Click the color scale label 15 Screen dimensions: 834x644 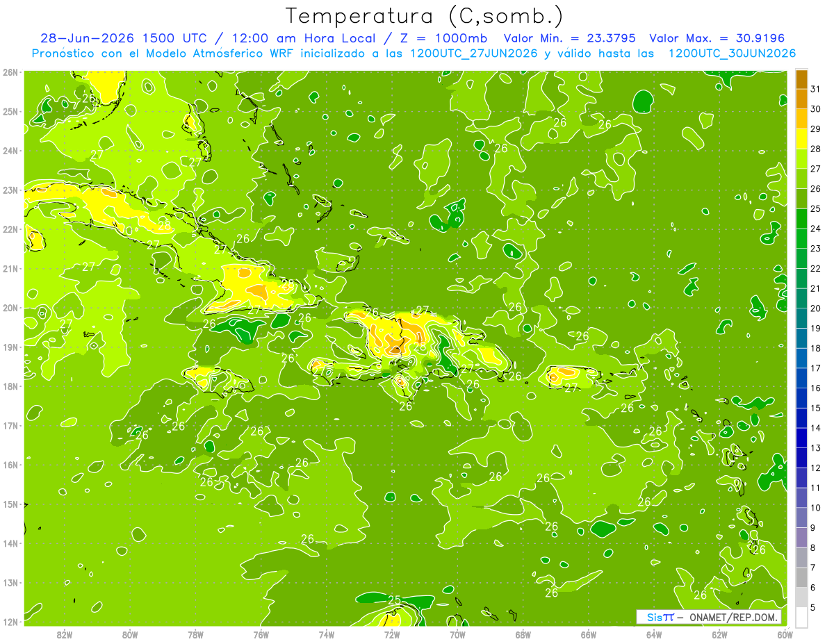point(816,408)
